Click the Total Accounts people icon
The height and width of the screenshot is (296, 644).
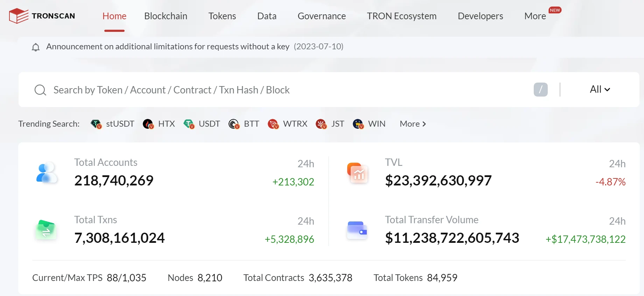pos(46,172)
